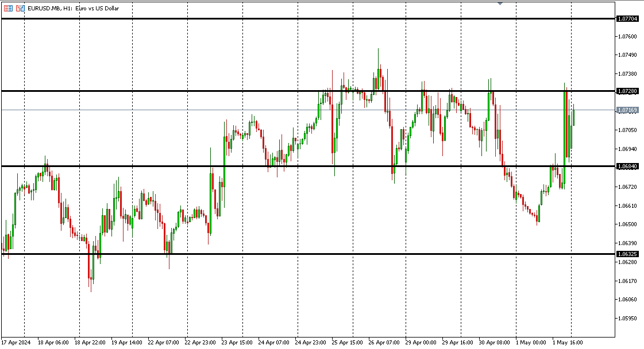
Task: Click the 1.05950 price scale label
Action: point(627,318)
